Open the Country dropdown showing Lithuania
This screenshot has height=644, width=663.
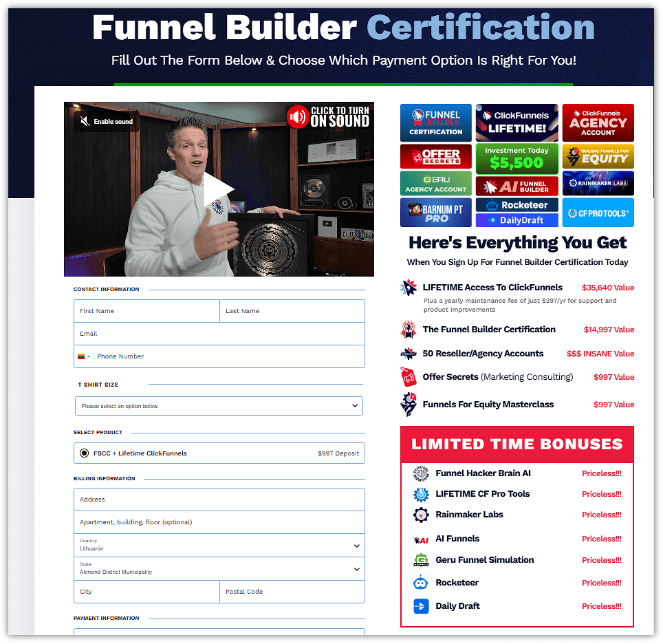click(x=219, y=546)
